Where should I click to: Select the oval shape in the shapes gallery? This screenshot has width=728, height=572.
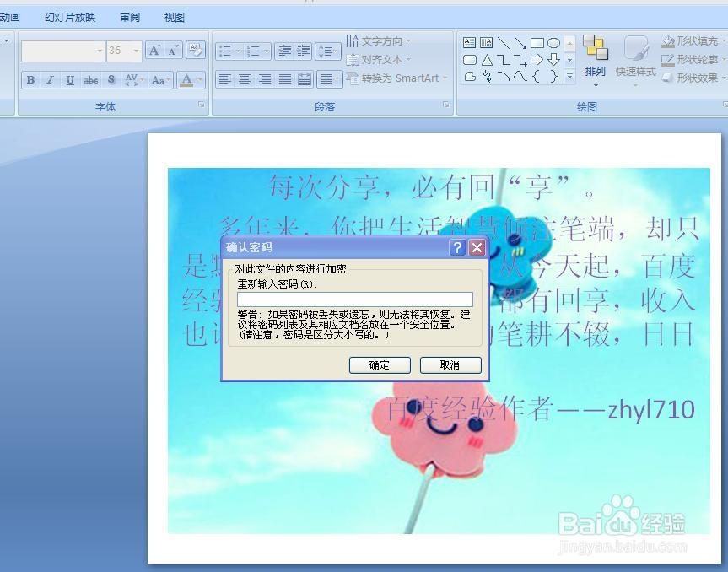tap(553, 42)
